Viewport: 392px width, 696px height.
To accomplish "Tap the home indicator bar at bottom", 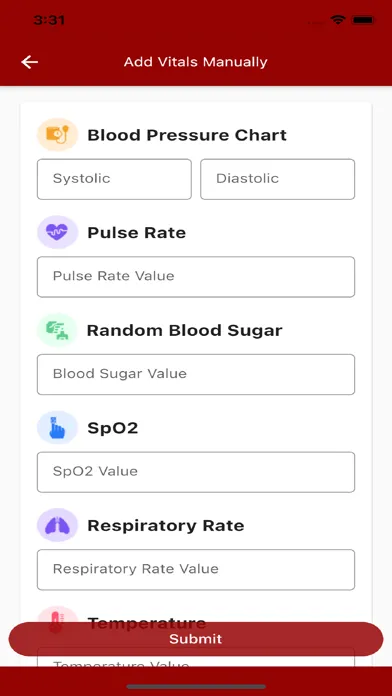I will [x=196, y=687].
